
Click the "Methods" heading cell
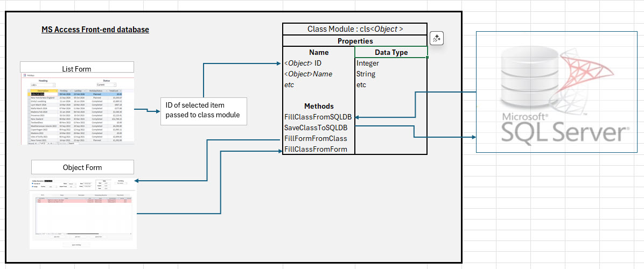point(319,106)
